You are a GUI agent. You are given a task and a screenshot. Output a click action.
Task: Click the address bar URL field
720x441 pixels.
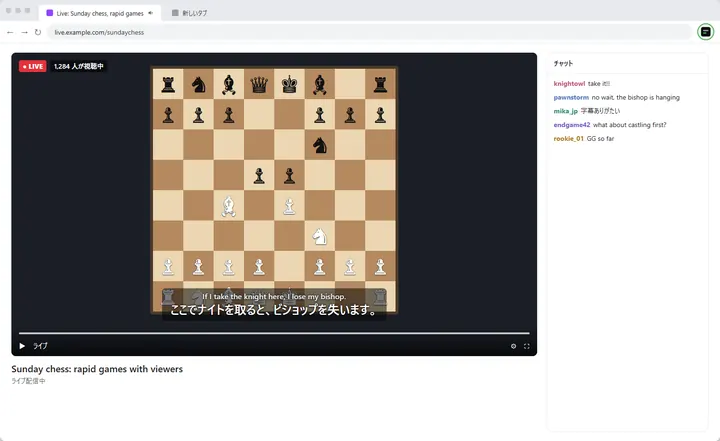point(370,32)
